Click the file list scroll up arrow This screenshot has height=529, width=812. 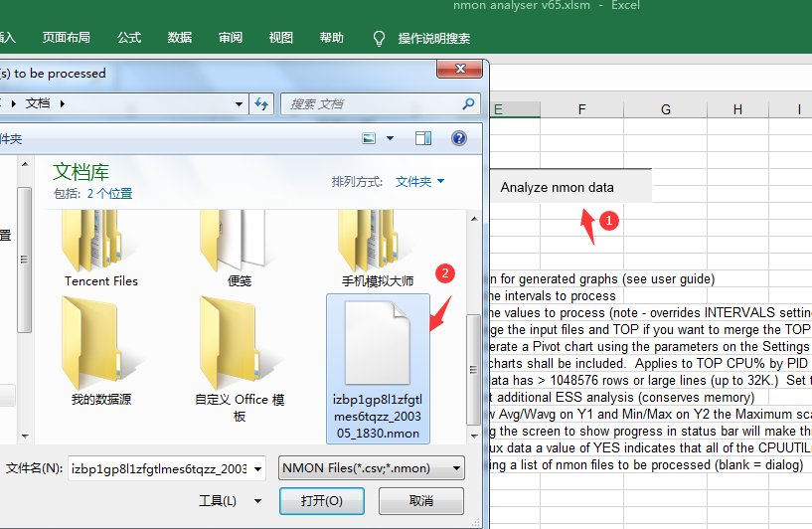coord(474,219)
